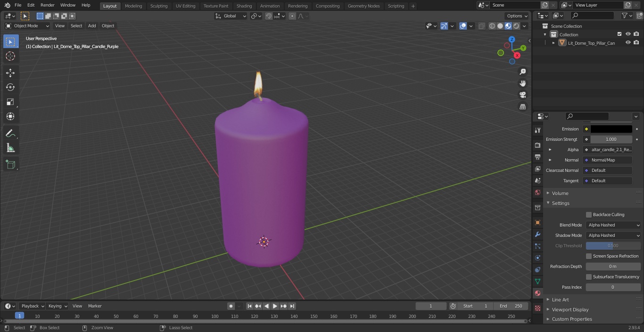Open the World properties tab
644x332 pixels.
pos(537,193)
